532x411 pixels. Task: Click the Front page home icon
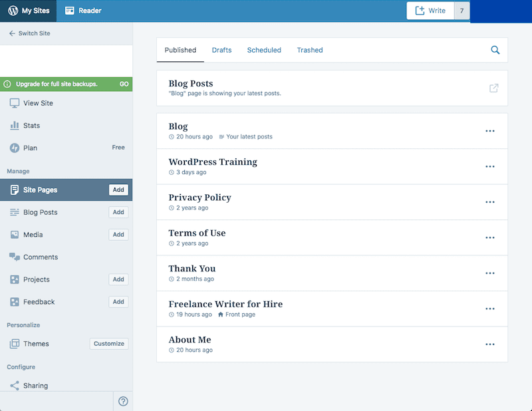(221, 315)
